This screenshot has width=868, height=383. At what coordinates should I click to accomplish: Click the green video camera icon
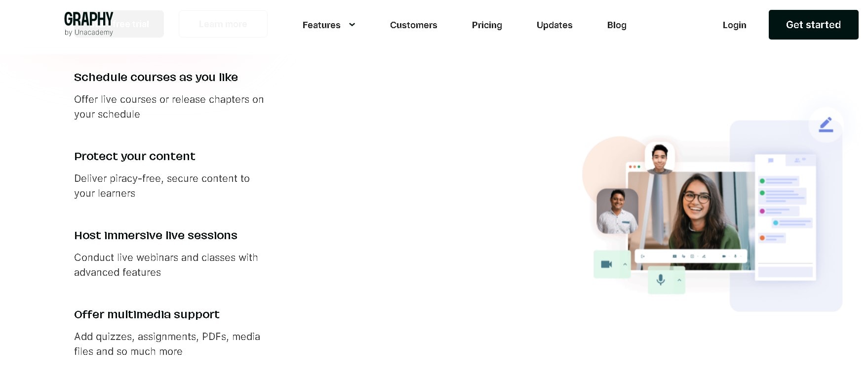click(x=606, y=264)
